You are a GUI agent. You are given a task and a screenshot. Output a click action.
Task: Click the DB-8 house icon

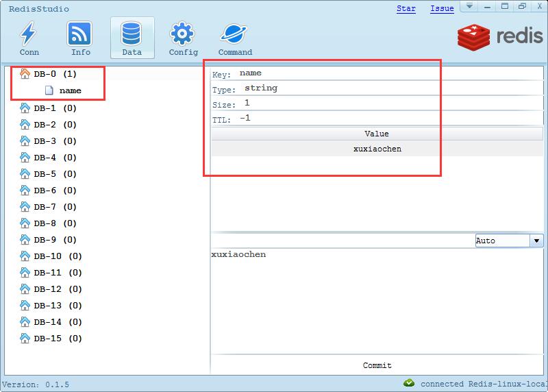click(25, 223)
